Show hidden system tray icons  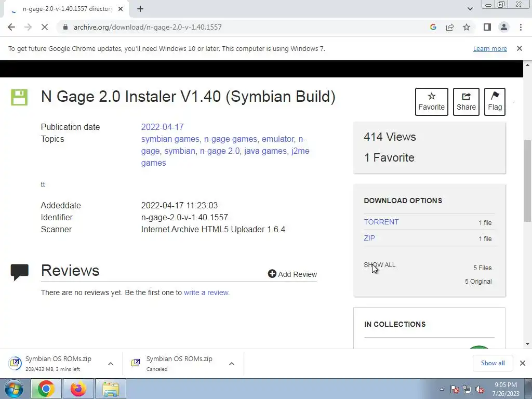(x=442, y=389)
